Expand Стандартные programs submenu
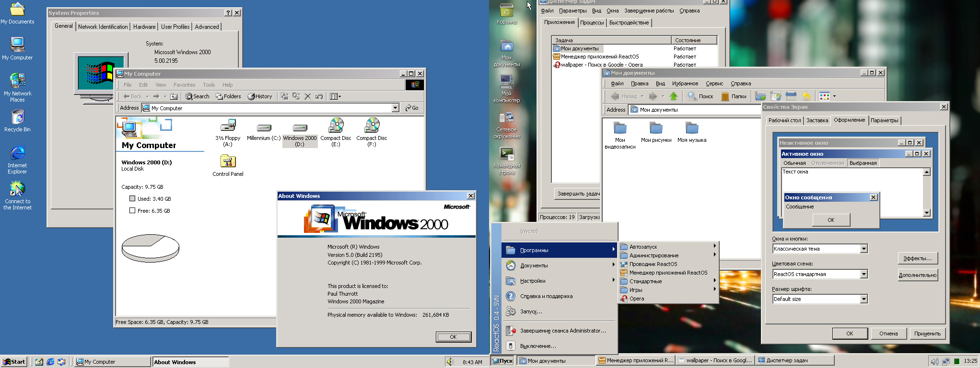The height and width of the screenshot is (368, 980). [668, 281]
